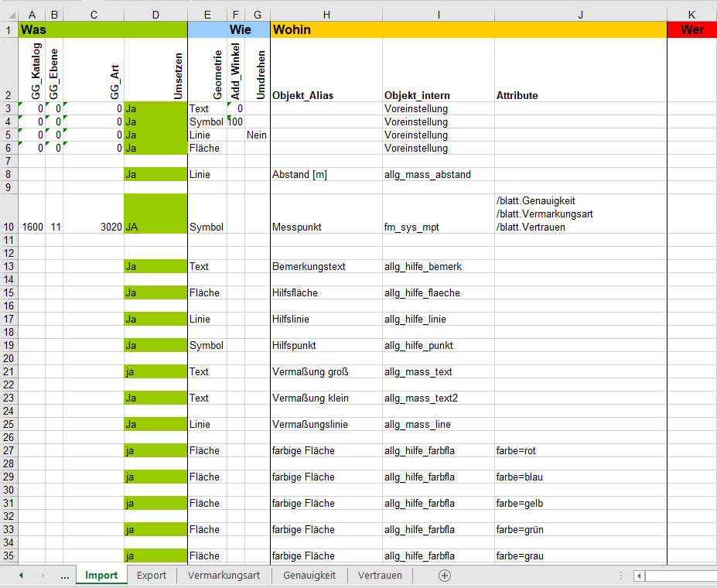Click the cell containing 'fm_sys_mpt'

438,227
